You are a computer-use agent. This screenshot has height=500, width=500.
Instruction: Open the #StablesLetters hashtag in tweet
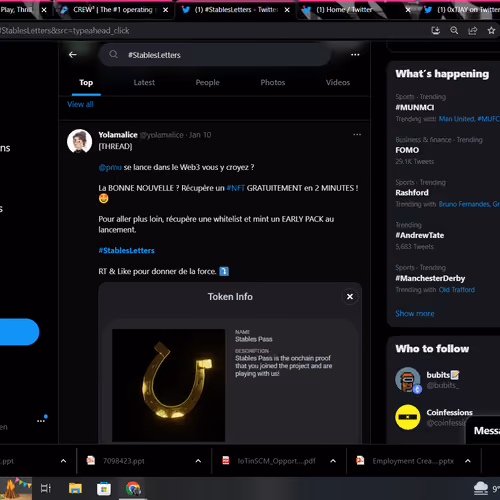click(126, 251)
